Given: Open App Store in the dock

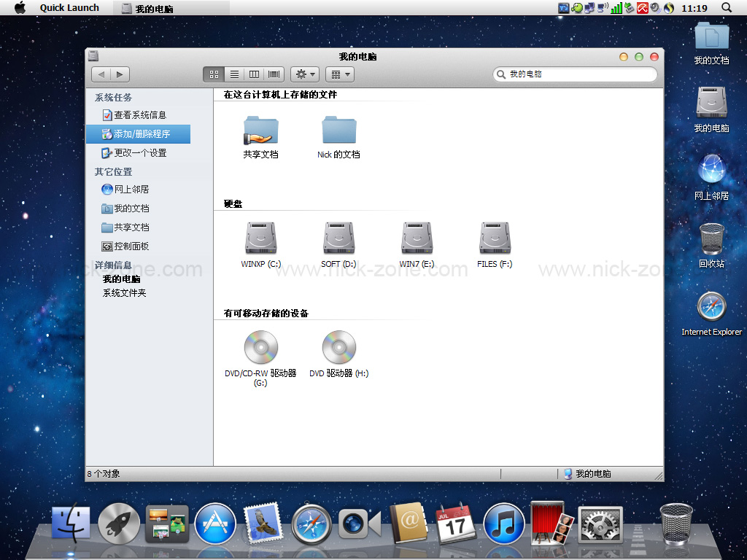Looking at the screenshot, I should point(215,524).
